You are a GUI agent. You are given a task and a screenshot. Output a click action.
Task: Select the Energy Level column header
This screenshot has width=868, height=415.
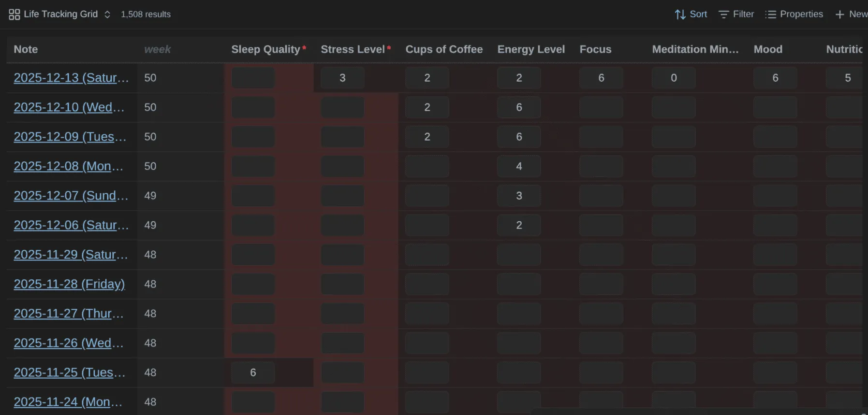click(531, 49)
